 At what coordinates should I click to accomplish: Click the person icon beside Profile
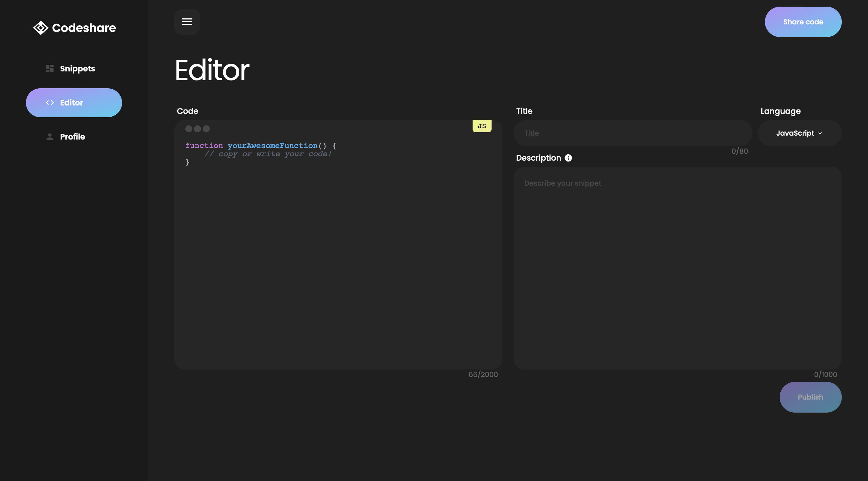click(x=49, y=137)
